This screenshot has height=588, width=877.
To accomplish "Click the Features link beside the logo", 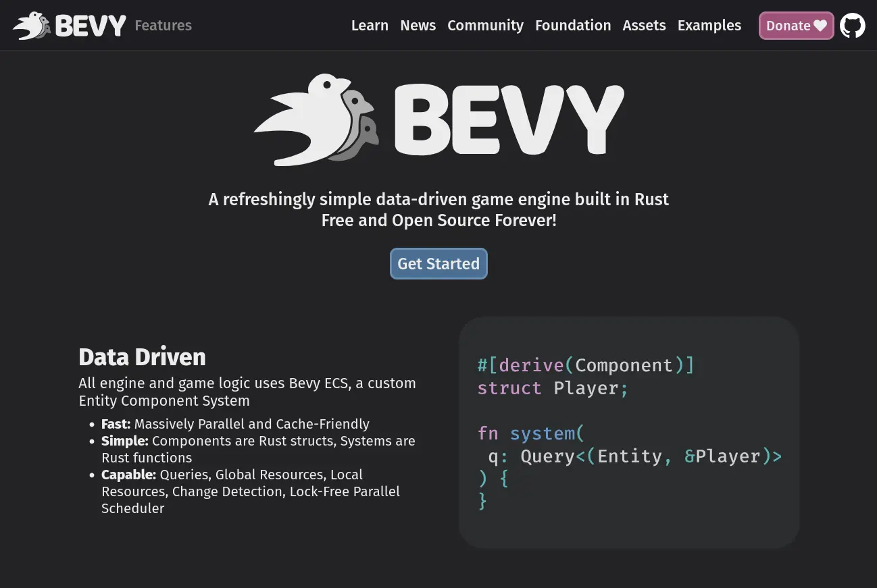I will point(163,26).
